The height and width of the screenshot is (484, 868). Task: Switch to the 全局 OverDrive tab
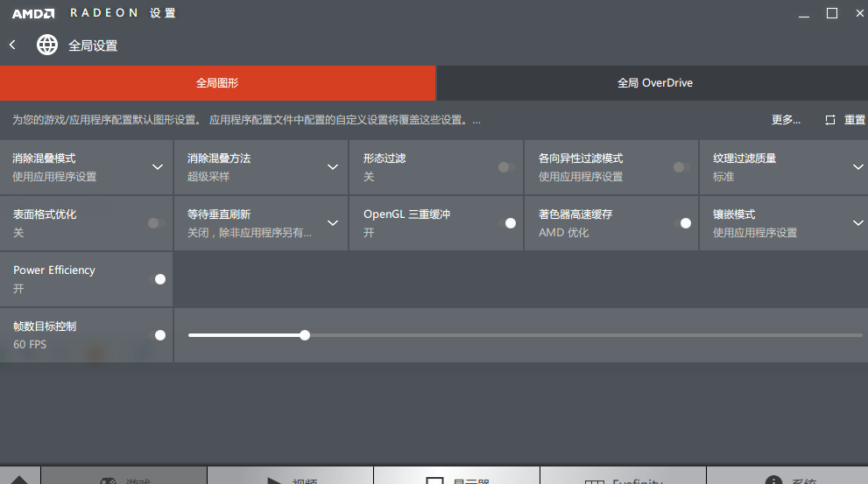pyautogui.click(x=653, y=83)
